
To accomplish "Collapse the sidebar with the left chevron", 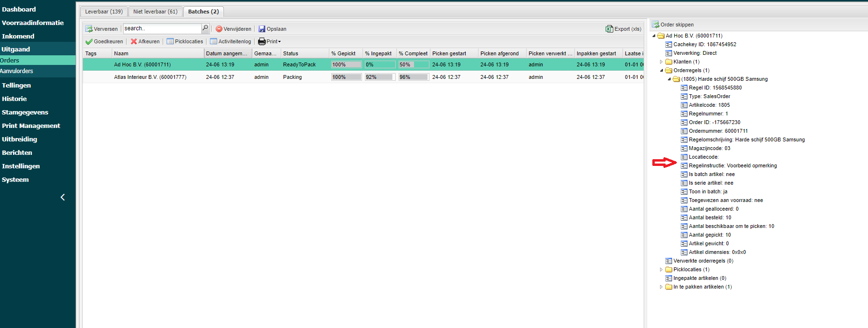I will point(63,197).
